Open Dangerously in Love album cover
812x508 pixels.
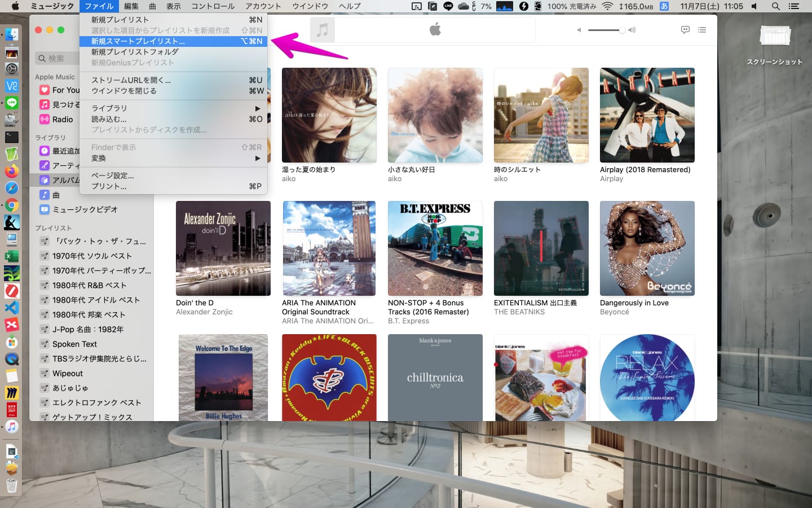point(647,248)
